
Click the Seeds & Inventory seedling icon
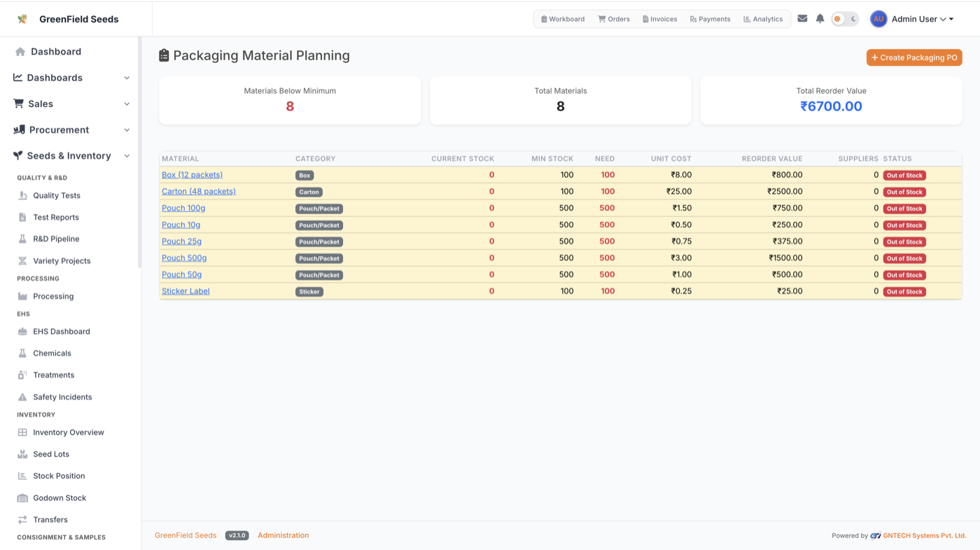coord(18,155)
